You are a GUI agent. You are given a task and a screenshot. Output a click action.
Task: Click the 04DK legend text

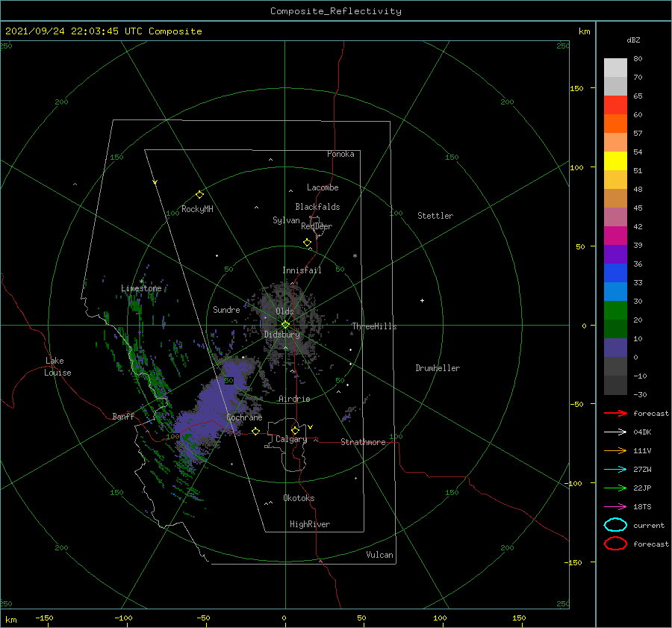[x=642, y=432]
